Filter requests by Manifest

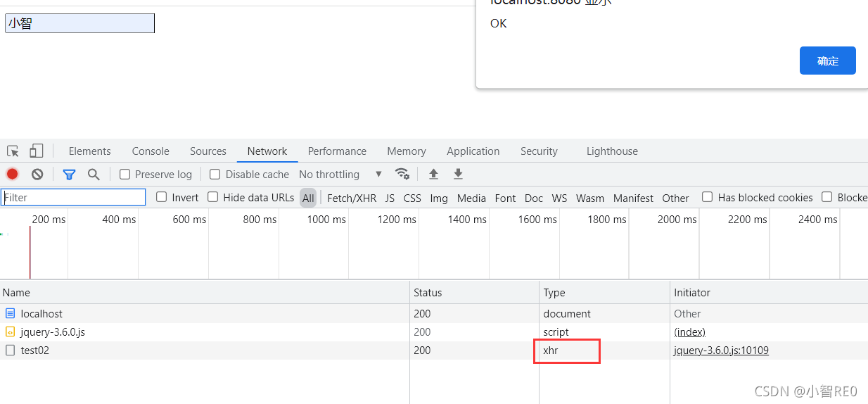pyautogui.click(x=633, y=198)
